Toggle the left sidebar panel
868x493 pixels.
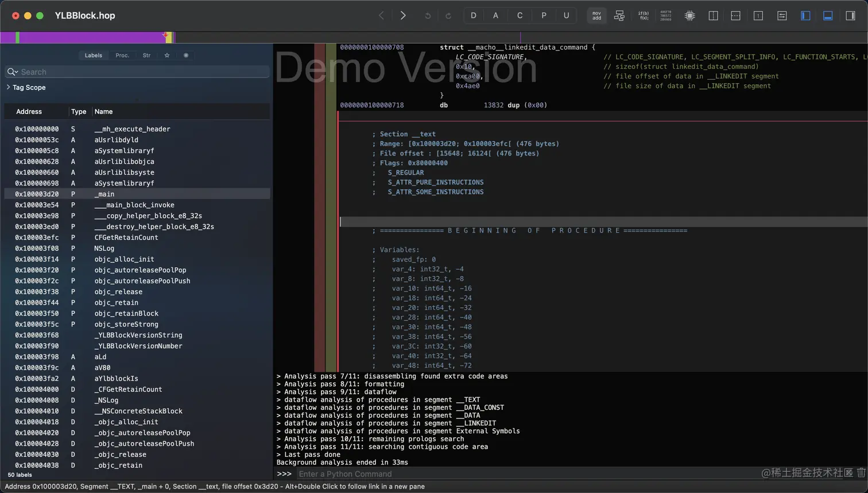(x=805, y=15)
